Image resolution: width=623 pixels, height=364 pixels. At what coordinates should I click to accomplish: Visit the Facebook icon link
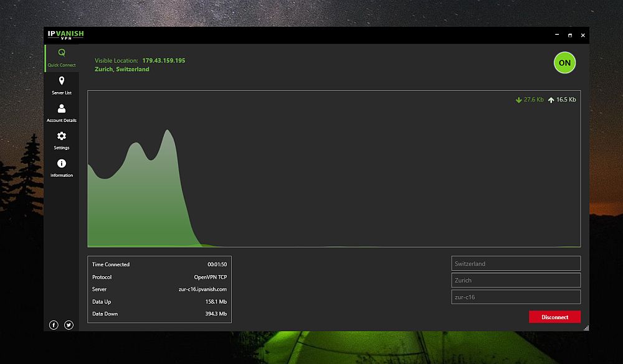[54, 325]
